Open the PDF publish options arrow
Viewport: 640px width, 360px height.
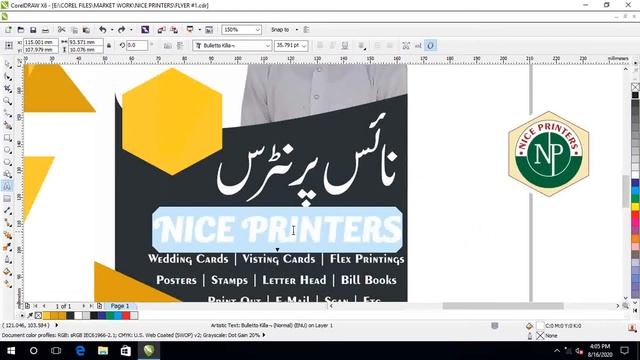point(200,30)
